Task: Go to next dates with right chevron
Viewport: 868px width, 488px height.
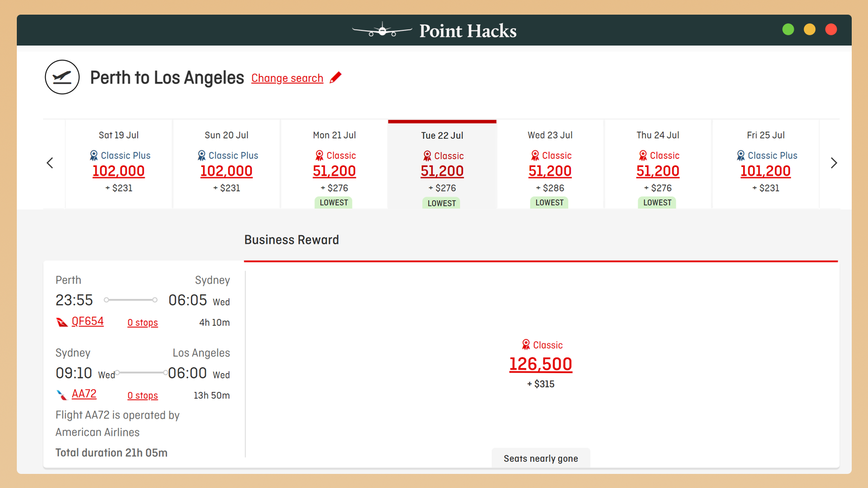Action: 834,163
